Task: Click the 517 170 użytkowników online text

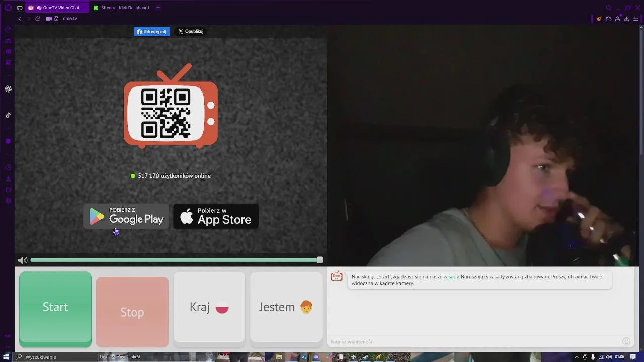Action: click(x=174, y=176)
